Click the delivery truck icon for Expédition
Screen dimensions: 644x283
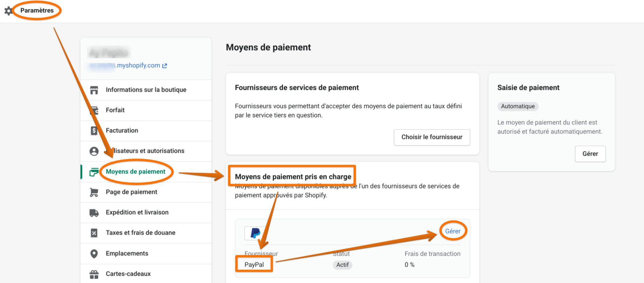point(94,212)
